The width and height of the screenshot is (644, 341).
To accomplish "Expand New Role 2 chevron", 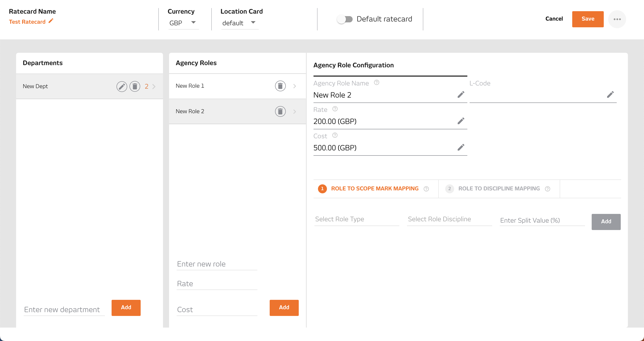I will pyautogui.click(x=295, y=112).
